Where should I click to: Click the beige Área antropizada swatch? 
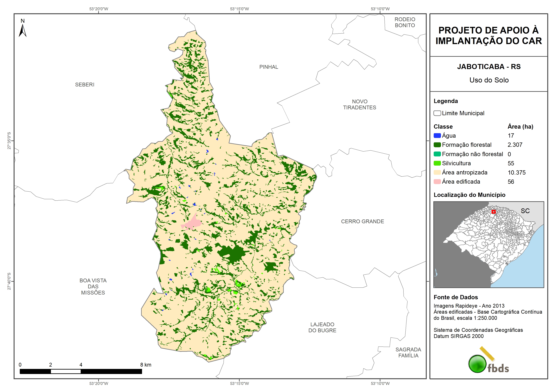click(x=437, y=172)
